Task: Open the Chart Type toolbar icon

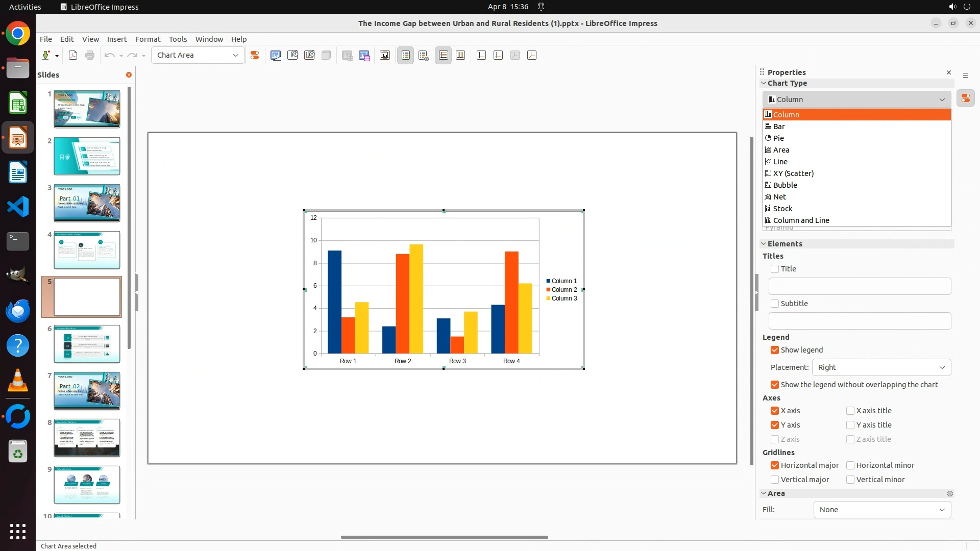Action: pyautogui.click(x=276, y=55)
